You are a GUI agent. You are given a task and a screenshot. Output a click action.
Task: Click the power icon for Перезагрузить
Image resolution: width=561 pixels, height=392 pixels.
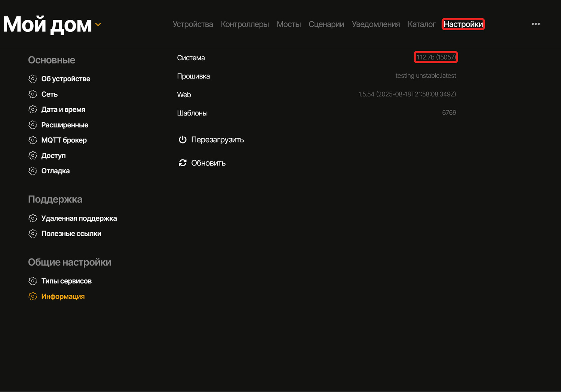(x=183, y=140)
